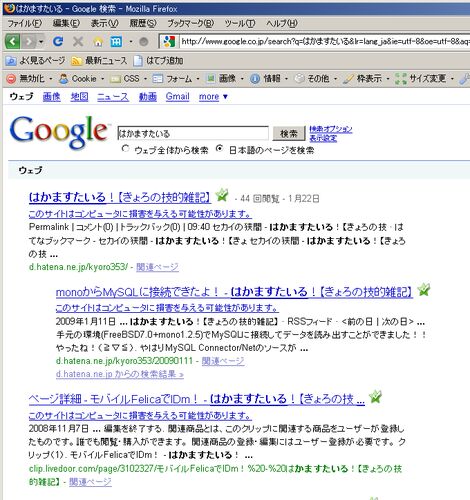Open first result はかますたいる！【きょろの技的雑記】
This screenshot has width=470, height=500.
(x=120, y=197)
